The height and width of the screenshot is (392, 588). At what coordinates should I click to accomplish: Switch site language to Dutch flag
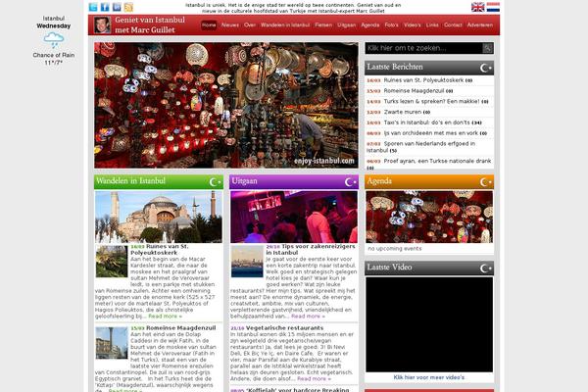tap(493, 7)
